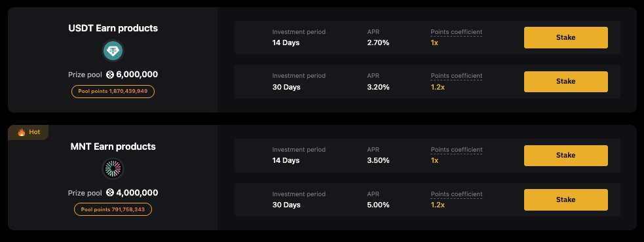
Task: Click the USDT prize pool token icon
Action: tap(110, 75)
